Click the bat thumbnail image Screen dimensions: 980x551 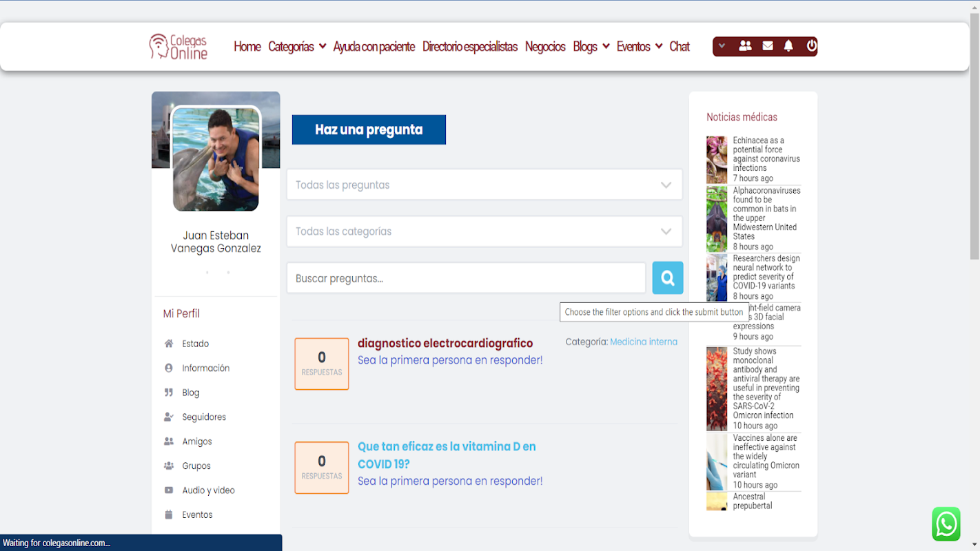(717, 219)
